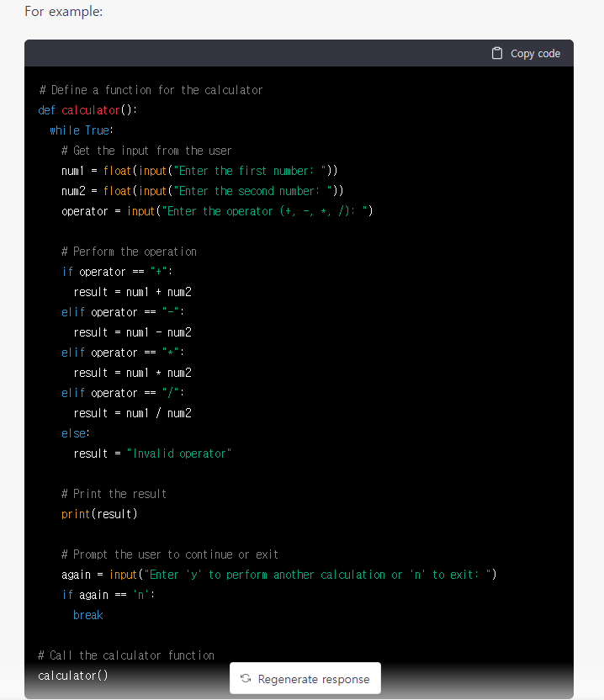This screenshot has width=604, height=700.
Task: Click the 'result = num1 / num2' line
Action: [133, 413]
